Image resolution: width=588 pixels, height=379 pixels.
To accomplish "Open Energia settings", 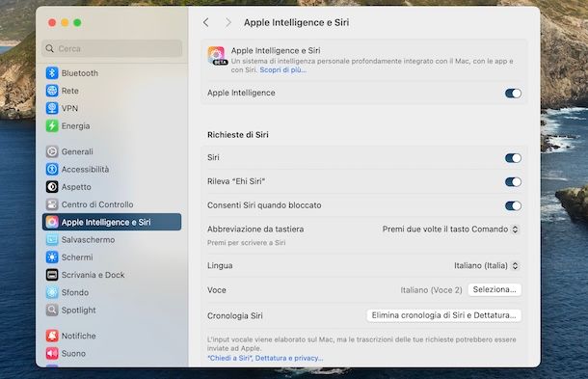I will [x=112, y=125].
